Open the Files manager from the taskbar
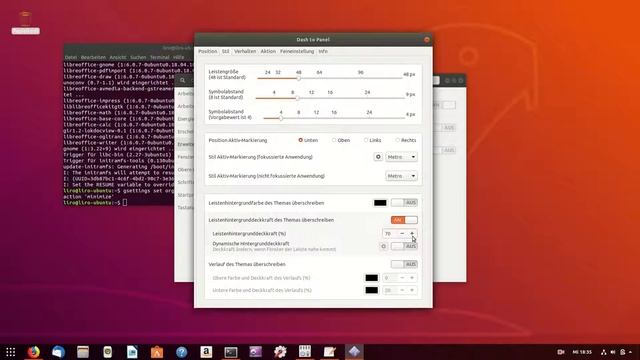Viewport: 640px width, 360px height. pyautogui.click(x=83, y=351)
